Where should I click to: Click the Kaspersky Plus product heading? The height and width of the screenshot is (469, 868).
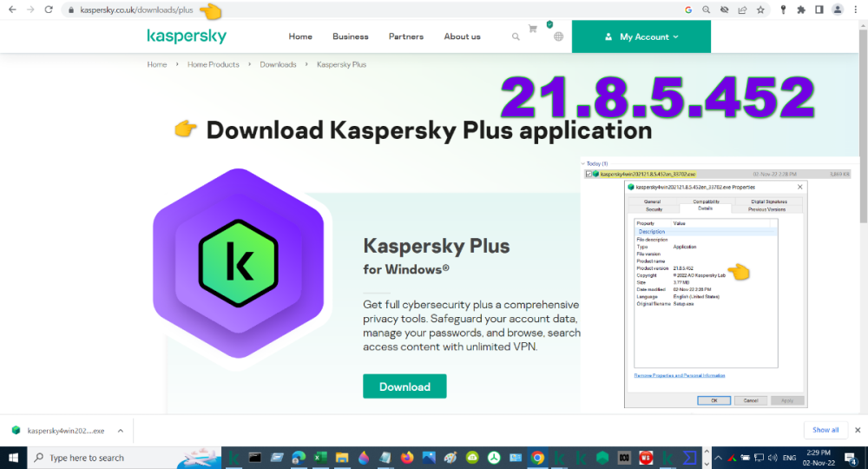tap(437, 246)
